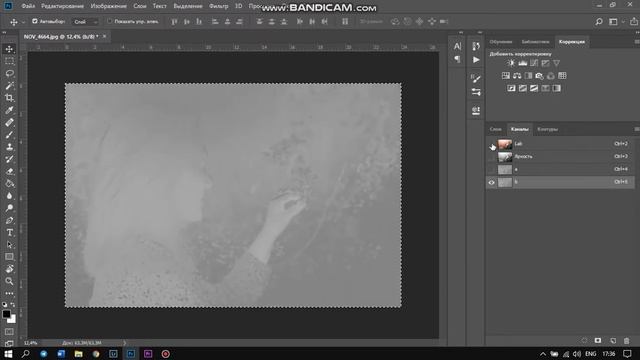Select the Brush tool
Viewport: 640px width, 360px height.
pyautogui.click(x=9, y=135)
